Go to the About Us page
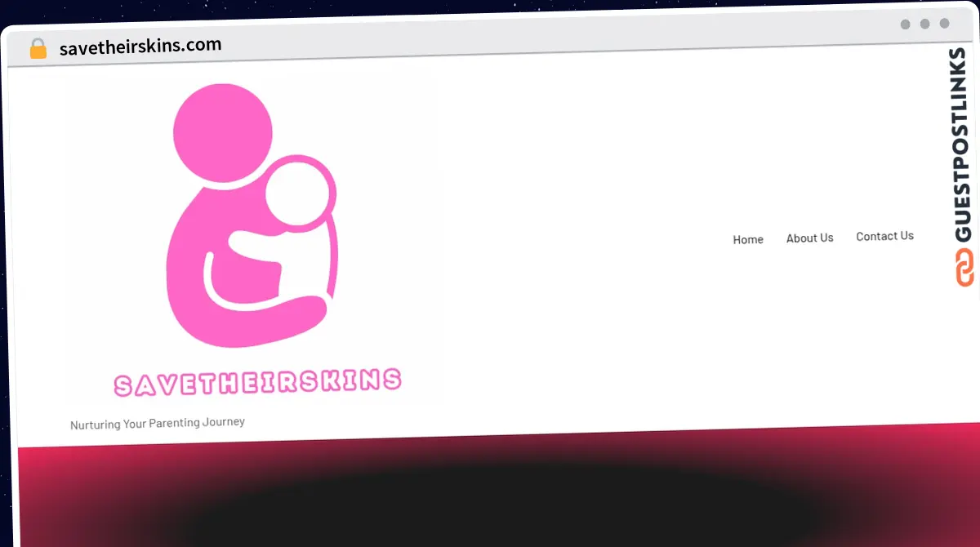The width and height of the screenshot is (980, 547). tap(809, 238)
